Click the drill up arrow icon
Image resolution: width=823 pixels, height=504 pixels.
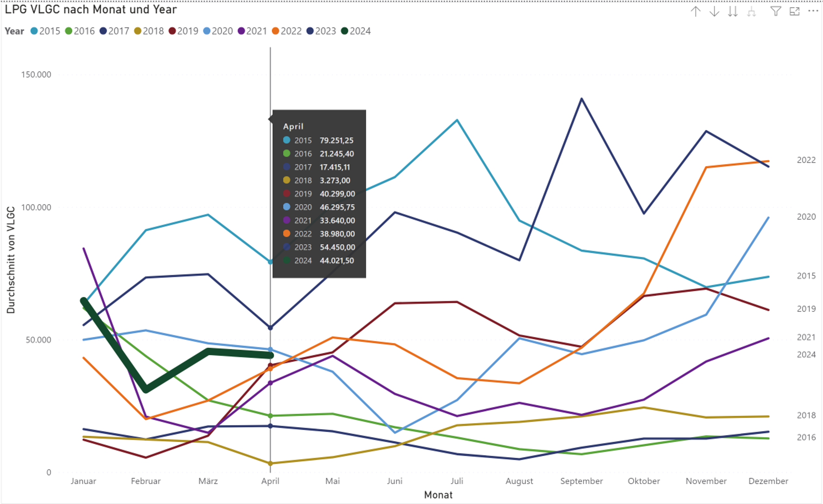point(695,11)
